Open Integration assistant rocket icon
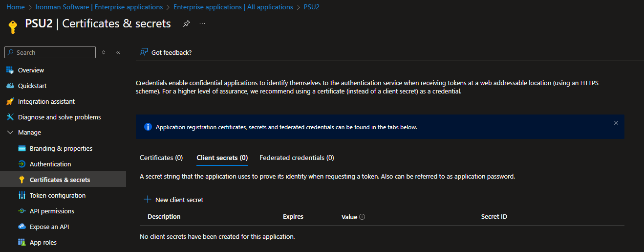The width and height of the screenshot is (644, 252). coord(10,101)
